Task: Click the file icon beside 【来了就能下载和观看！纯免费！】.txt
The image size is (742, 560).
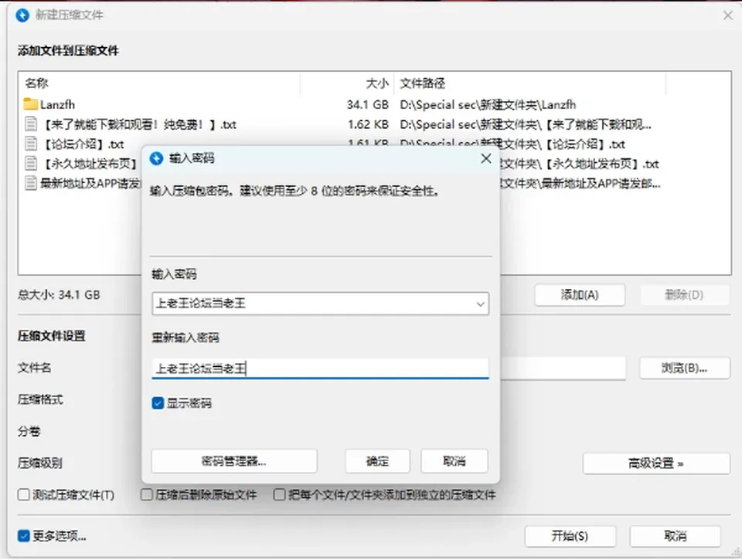Action: 31,124
